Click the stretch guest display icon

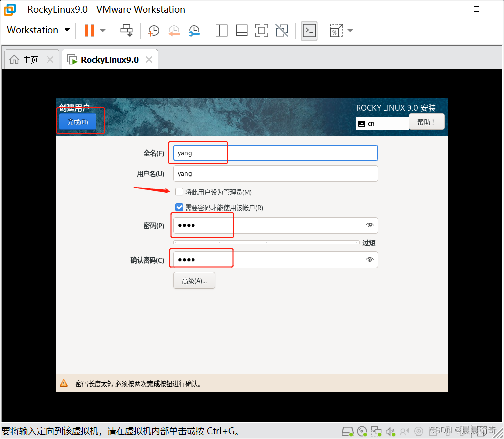click(x=336, y=31)
